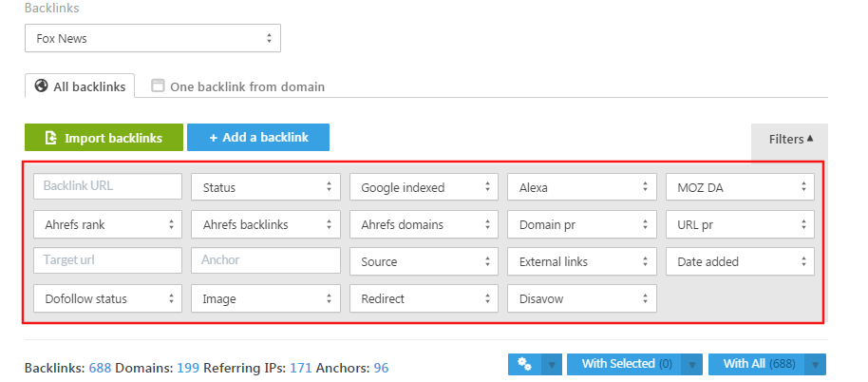Open the With Selected dropdown arrow
The height and width of the screenshot is (382, 868).
click(693, 364)
